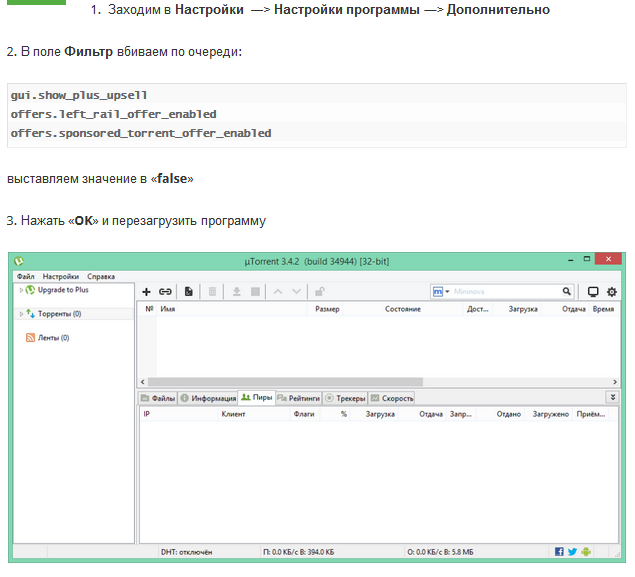
Task: Click the Remote monitor icon in toolbar
Action: [x=593, y=292]
